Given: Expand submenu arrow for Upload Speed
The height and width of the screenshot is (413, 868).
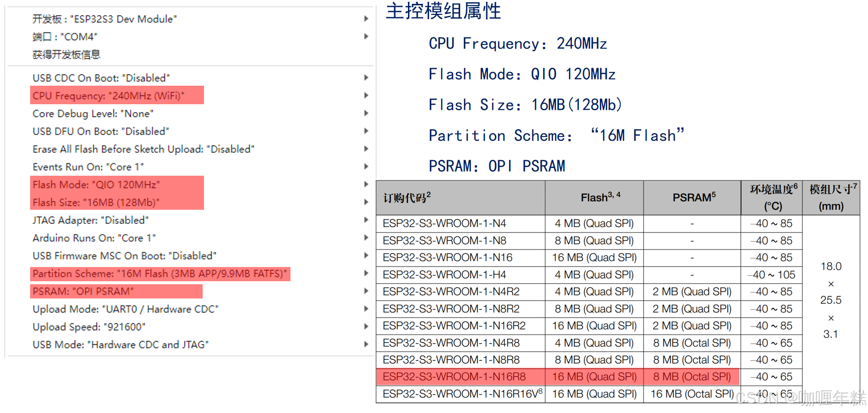Looking at the screenshot, I should tap(366, 326).
